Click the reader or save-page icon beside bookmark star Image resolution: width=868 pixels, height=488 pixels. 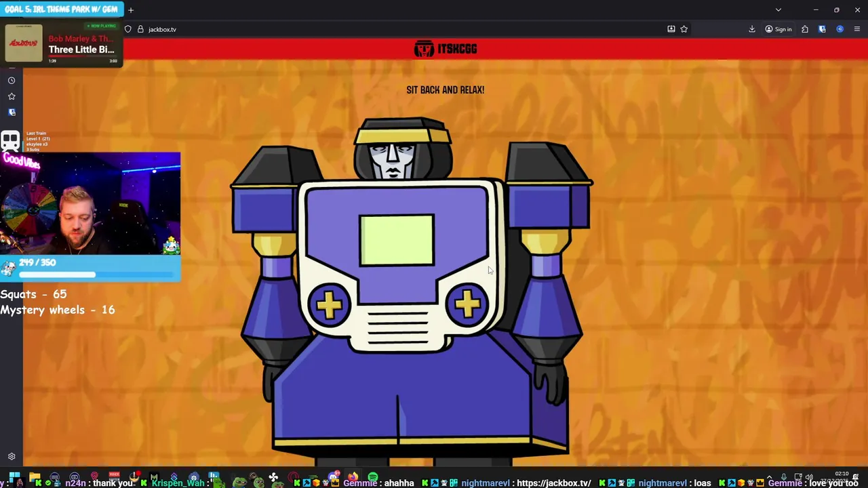click(671, 29)
